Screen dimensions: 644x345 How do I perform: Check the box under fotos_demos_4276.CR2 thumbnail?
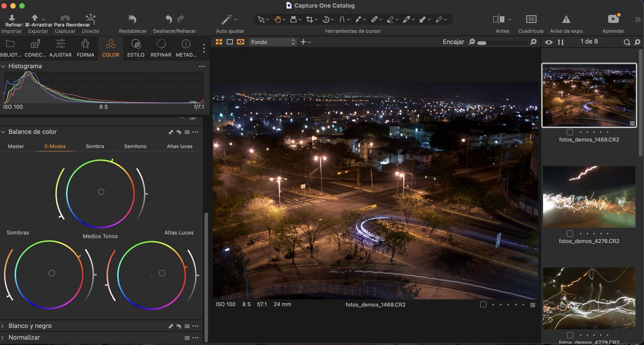569,234
